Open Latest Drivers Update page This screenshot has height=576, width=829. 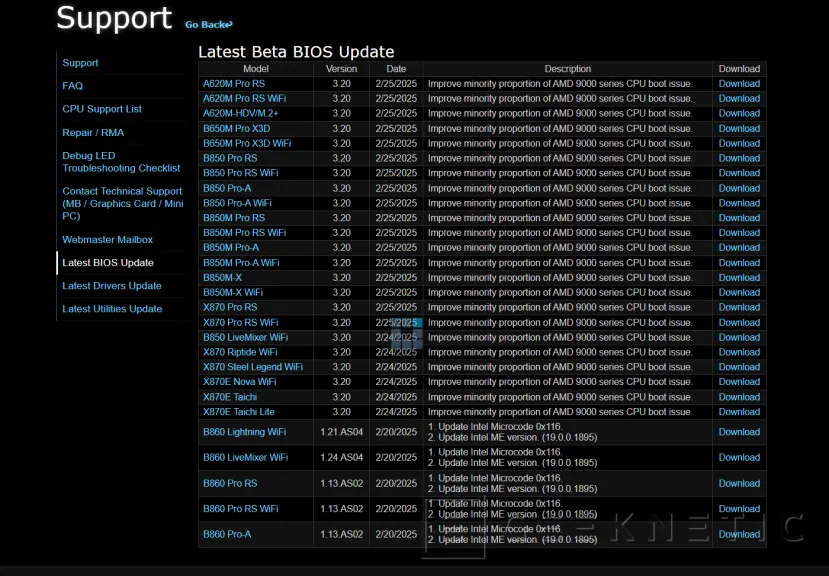[112, 286]
